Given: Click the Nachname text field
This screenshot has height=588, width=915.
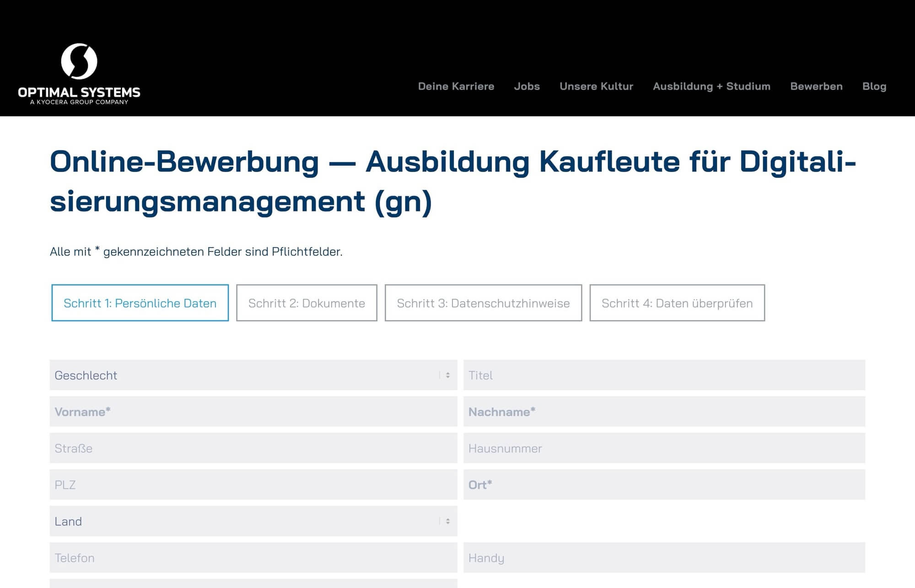Looking at the screenshot, I should point(664,412).
